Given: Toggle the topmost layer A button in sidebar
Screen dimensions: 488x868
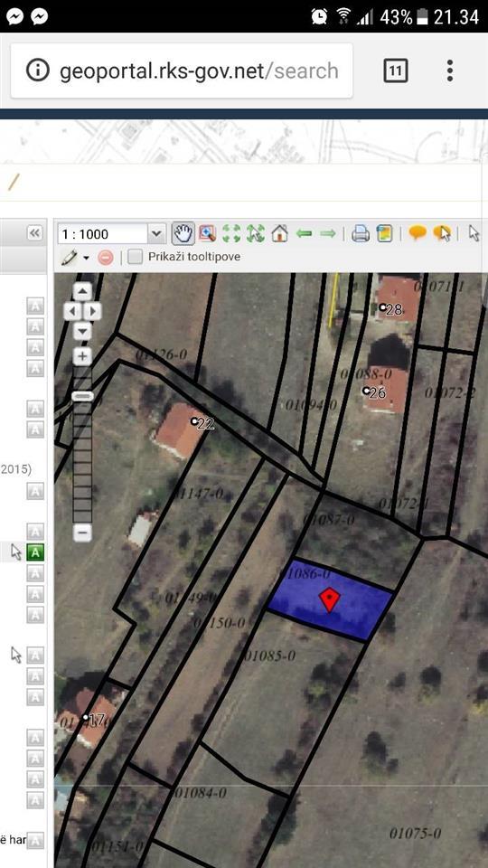Looking at the screenshot, I should pyautogui.click(x=35, y=306).
